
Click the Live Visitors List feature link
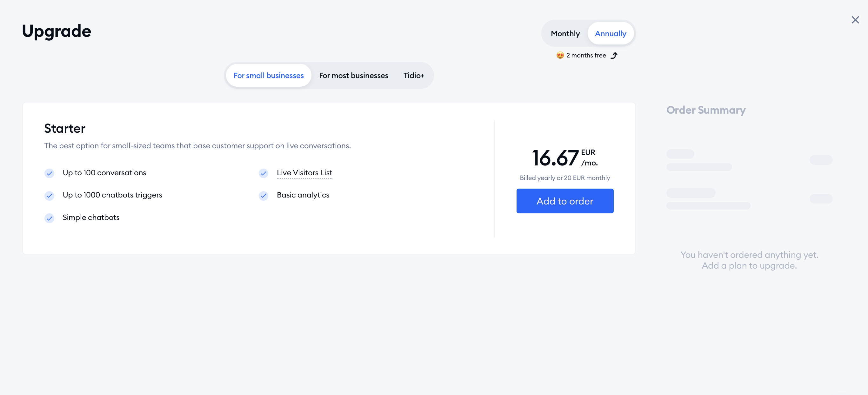pos(304,172)
